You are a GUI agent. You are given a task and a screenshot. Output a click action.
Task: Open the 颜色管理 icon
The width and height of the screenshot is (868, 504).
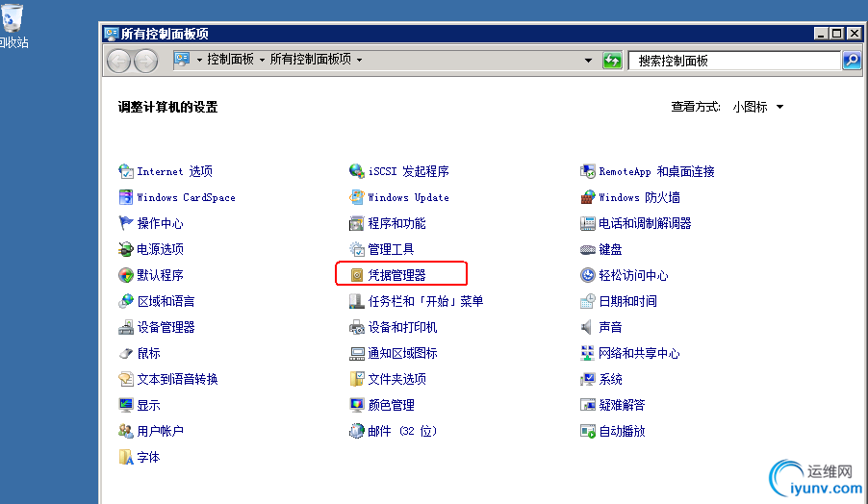click(x=356, y=405)
